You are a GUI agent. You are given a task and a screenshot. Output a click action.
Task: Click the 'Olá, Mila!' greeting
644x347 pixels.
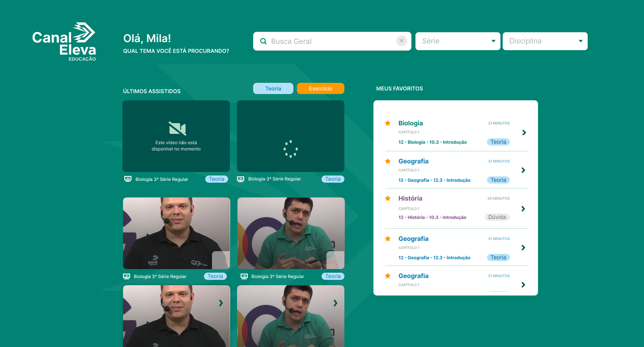(x=147, y=38)
